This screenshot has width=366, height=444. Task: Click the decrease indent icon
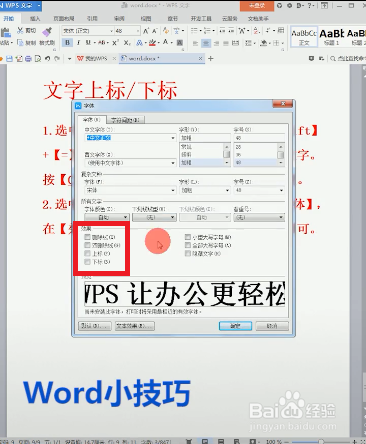222,31
